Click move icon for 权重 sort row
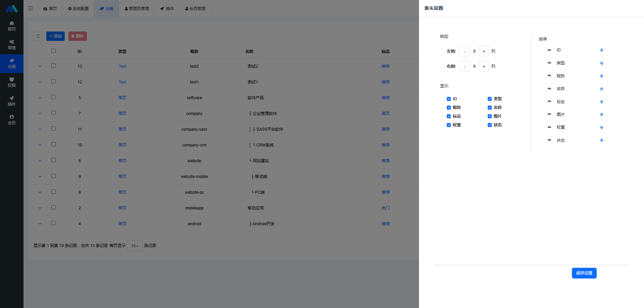The image size is (644, 308). 601,127
